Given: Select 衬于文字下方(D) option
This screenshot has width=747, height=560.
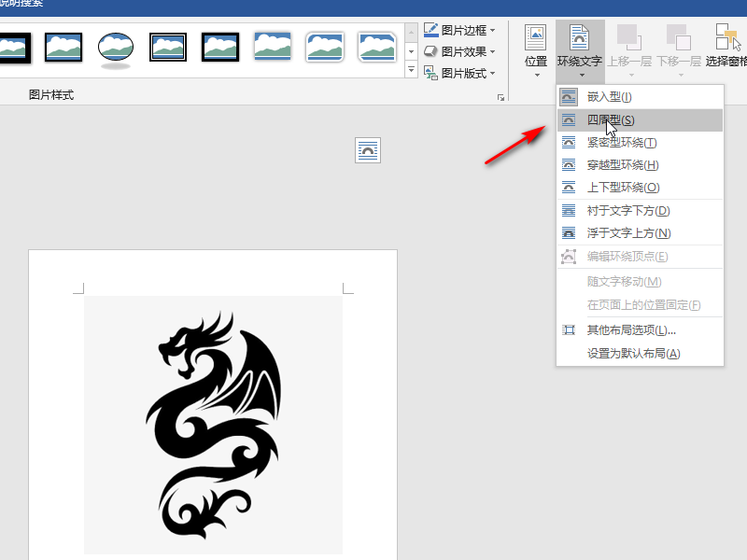Looking at the screenshot, I should tap(641, 211).
